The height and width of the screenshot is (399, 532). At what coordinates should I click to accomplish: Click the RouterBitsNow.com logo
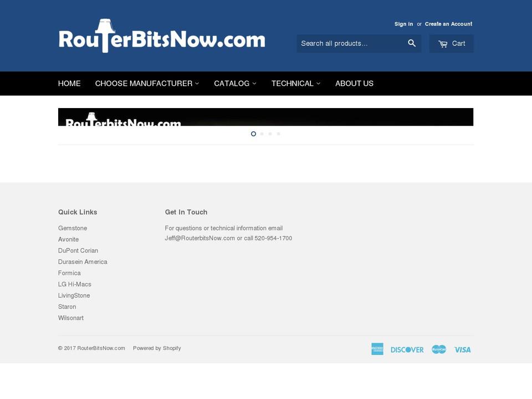(162, 37)
